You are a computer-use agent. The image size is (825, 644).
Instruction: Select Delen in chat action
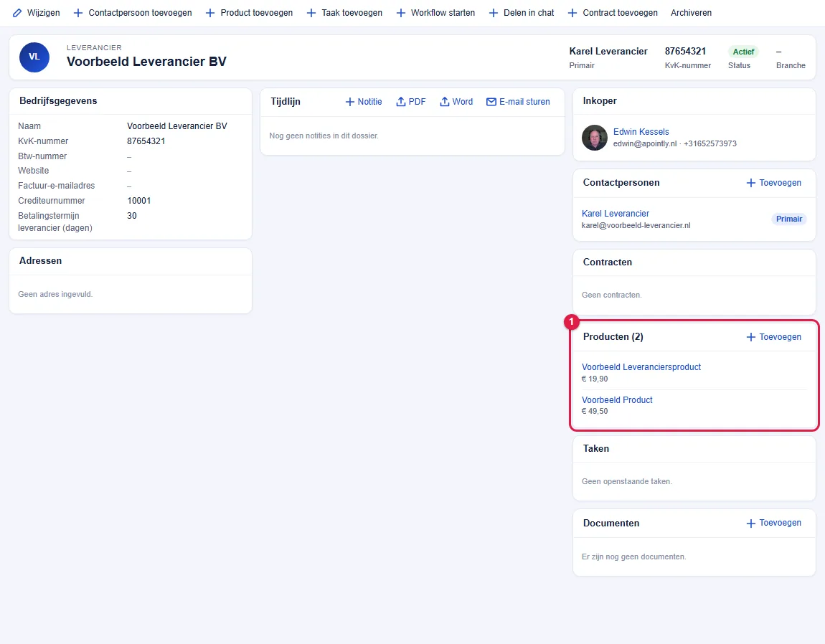point(521,13)
